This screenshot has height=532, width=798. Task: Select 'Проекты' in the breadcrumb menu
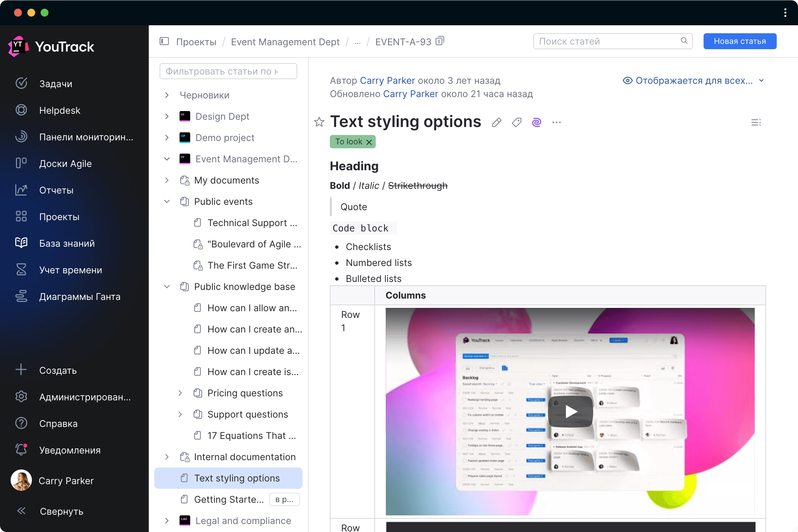tap(196, 42)
